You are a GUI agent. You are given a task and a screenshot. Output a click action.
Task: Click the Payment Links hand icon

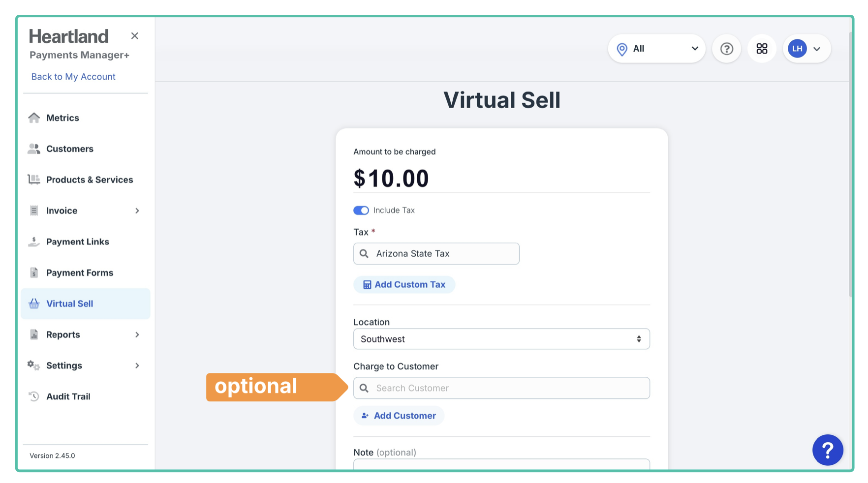pyautogui.click(x=34, y=241)
